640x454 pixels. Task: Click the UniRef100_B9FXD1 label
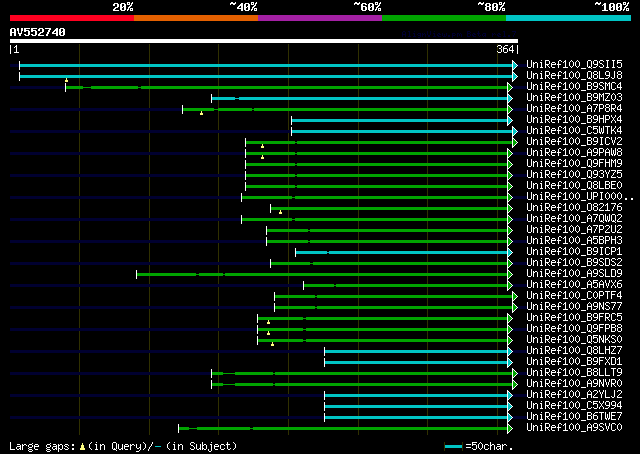click(574, 362)
